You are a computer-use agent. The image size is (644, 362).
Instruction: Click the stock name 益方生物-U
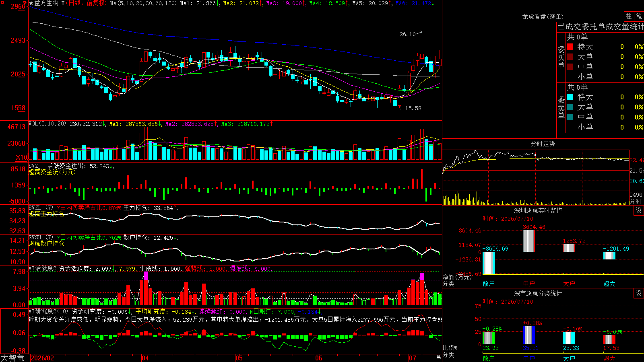pyautogui.click(x=50, y=3)
